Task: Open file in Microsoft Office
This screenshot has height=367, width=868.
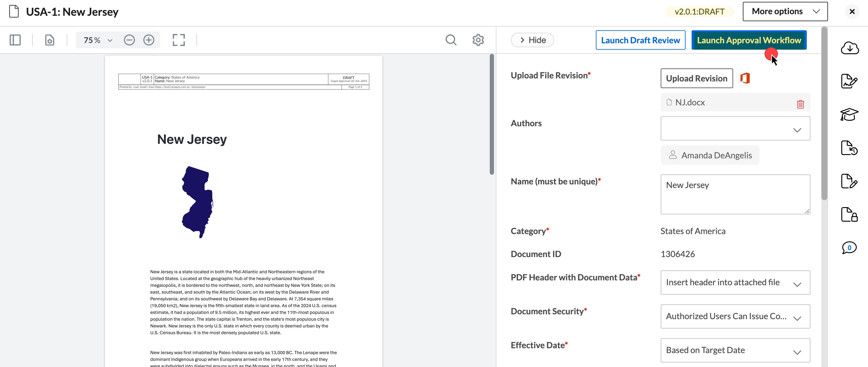Action: tap(745, 78)
